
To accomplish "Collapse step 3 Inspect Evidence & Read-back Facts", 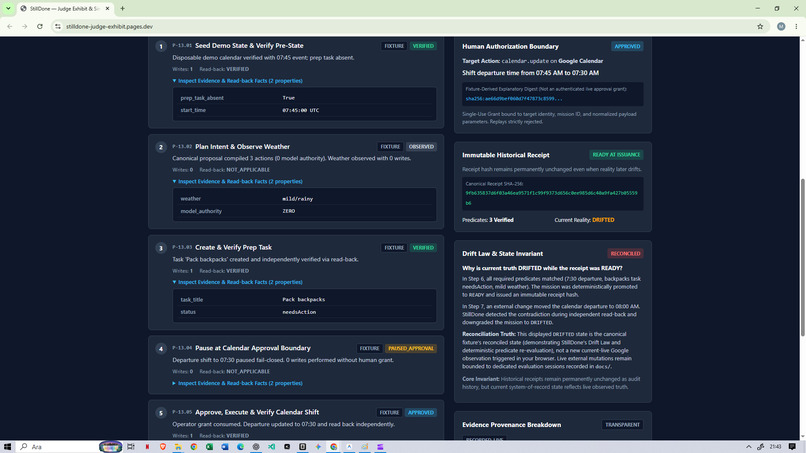I will click(237, 282).
